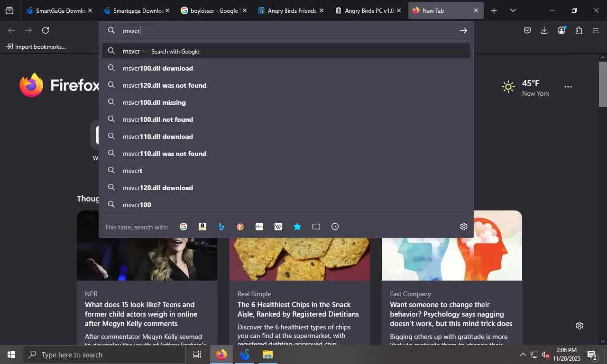Click the two heads illustration story image
607x364 pixels.
(452, 246)
